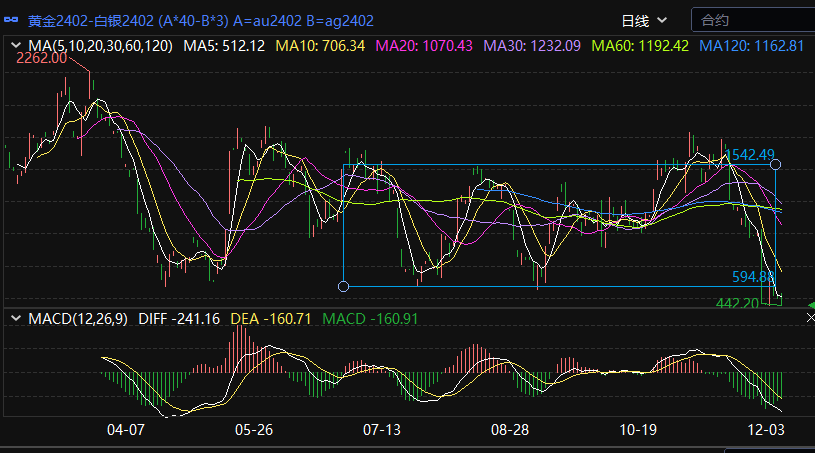Open the 日线 period dropdown
815x453 pixels.
click(643, 20)
